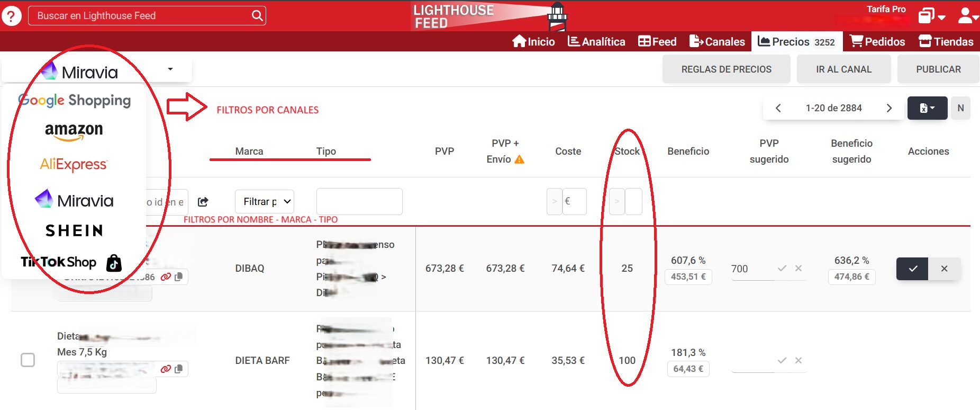Click the N button
980x410 pixels.
(x=960, y=108)
